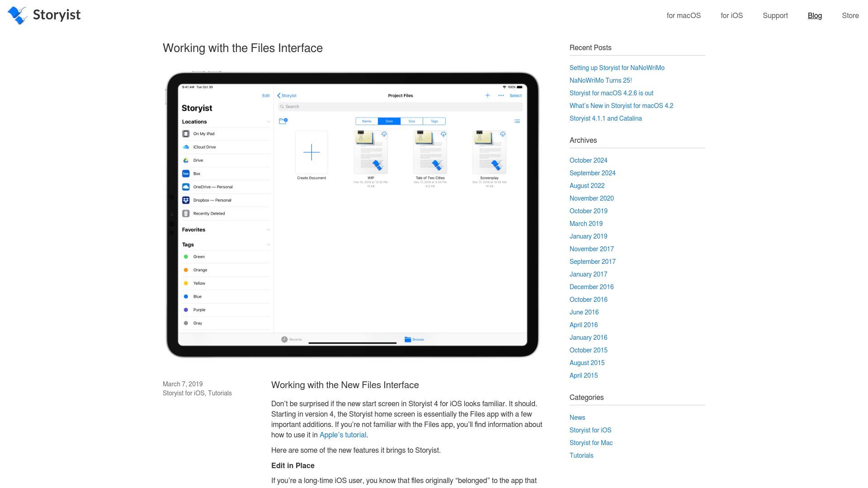Open the WIP document thumbnail
The height and width of the screenshot is (488, 868).
[x=371, y=152]
